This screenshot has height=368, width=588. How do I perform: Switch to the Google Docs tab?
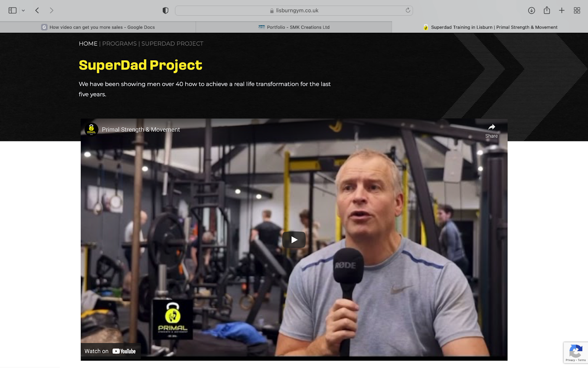[x=98, y=27]
